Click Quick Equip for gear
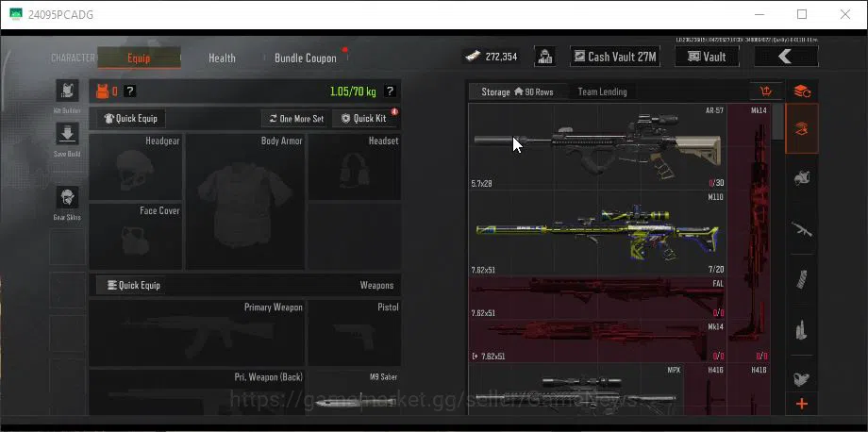 [130, 118]
